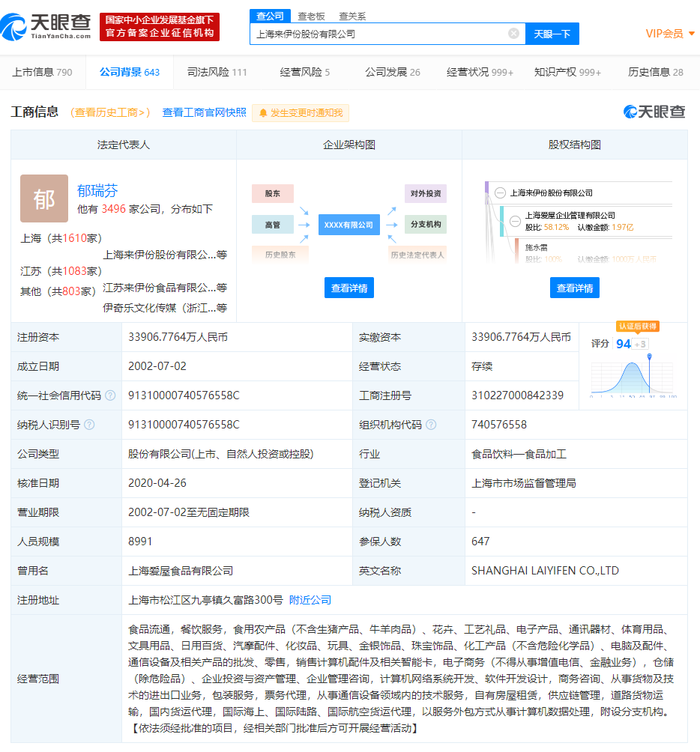The height and width of the screenshot is (752, 700).
Task: Collapse 上海爱屋企业管理有限公司 equity node
Action: tap(516, 221)
